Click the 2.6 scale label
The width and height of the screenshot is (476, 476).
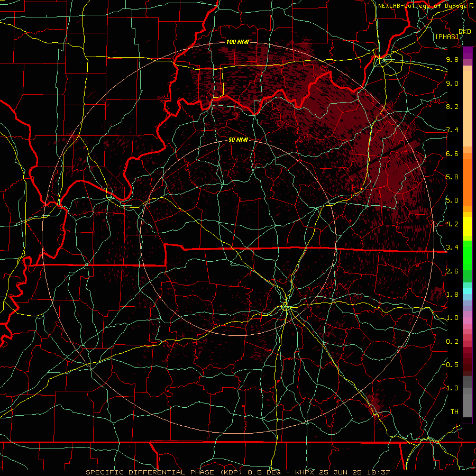[x=452, y=271]
